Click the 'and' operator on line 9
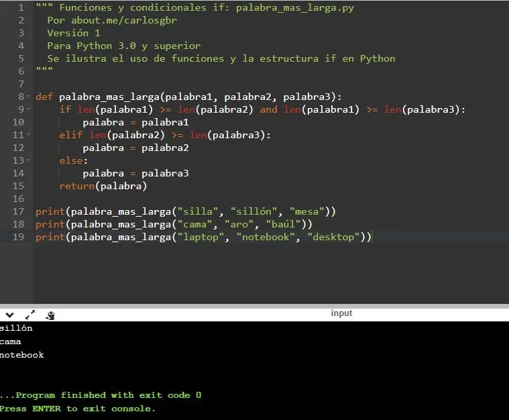The width and height of the screenshot is (509, 420). tap(268, 109)
